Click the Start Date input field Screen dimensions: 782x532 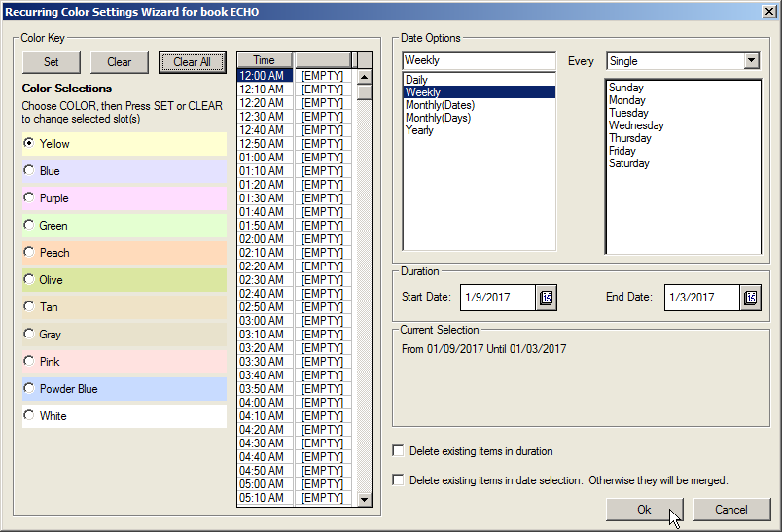(x=497, y=298)
